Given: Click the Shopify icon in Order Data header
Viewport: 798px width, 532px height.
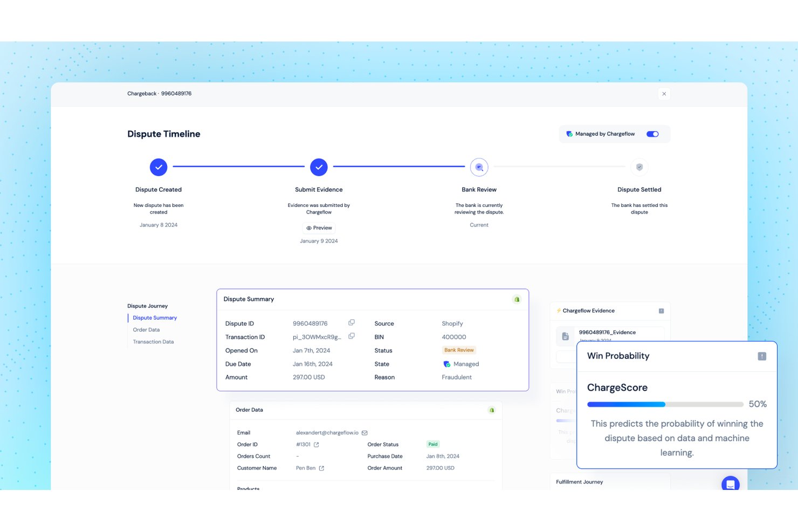Looking at the screenshot, I should click(x=492, y=410).
